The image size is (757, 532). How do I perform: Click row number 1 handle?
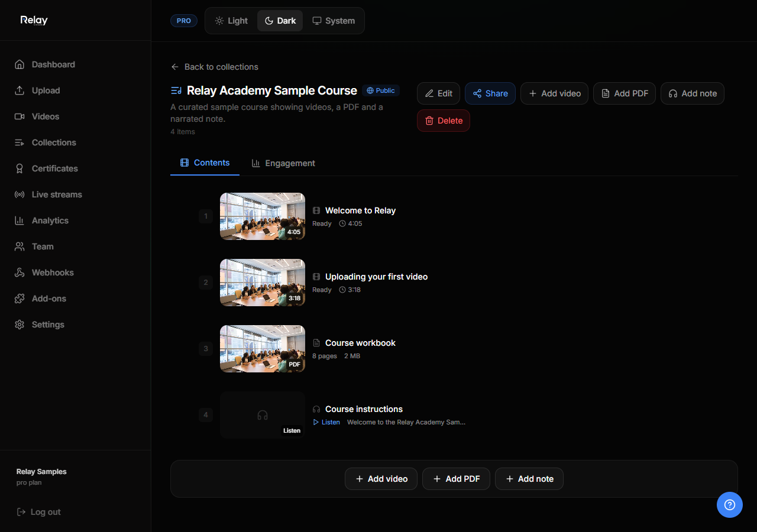(206, 216)
